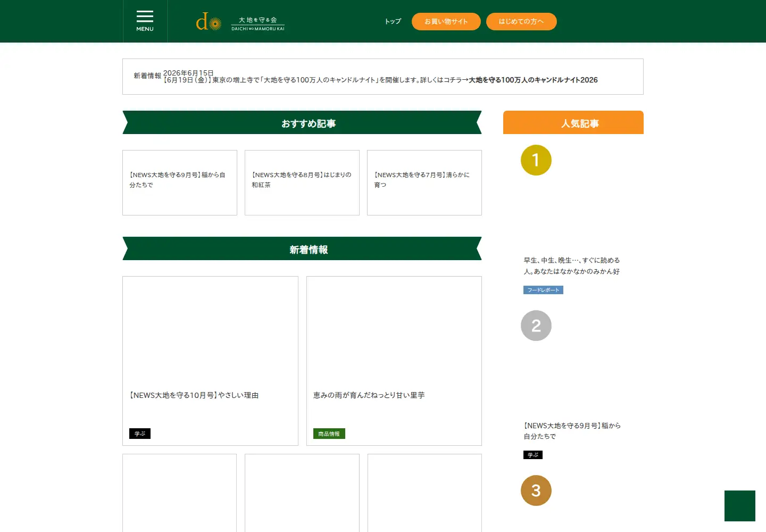
Task: Click the 新着情報 label in the news box
Action: (x=147, y=76)
